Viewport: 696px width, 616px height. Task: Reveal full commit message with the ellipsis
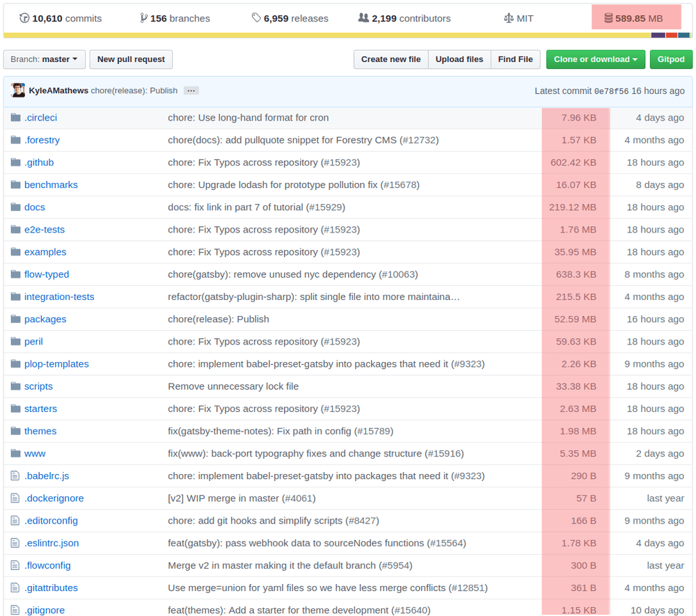191,90
